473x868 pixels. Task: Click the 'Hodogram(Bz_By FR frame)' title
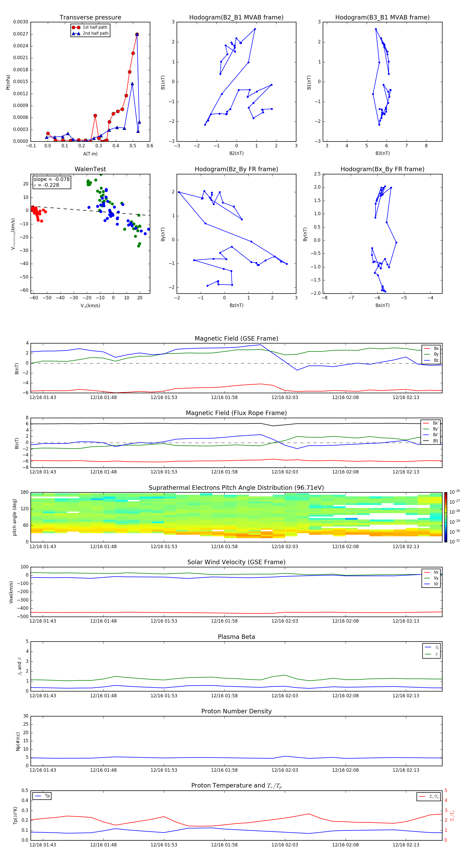coord(236,169)
